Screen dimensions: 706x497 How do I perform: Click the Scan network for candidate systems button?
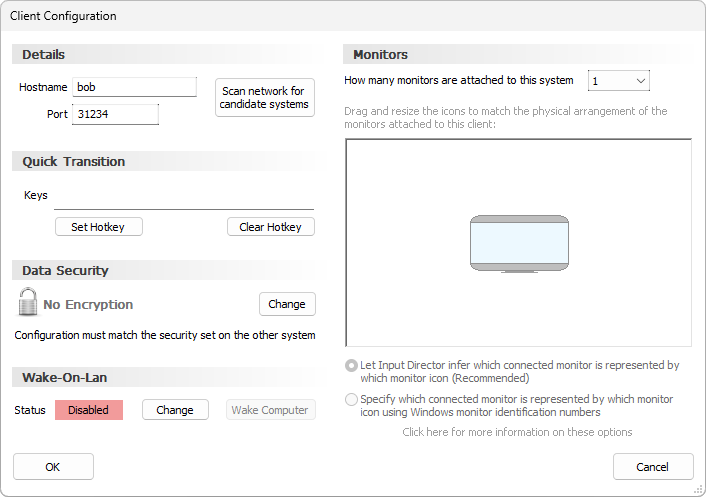(x=265, y=98)
